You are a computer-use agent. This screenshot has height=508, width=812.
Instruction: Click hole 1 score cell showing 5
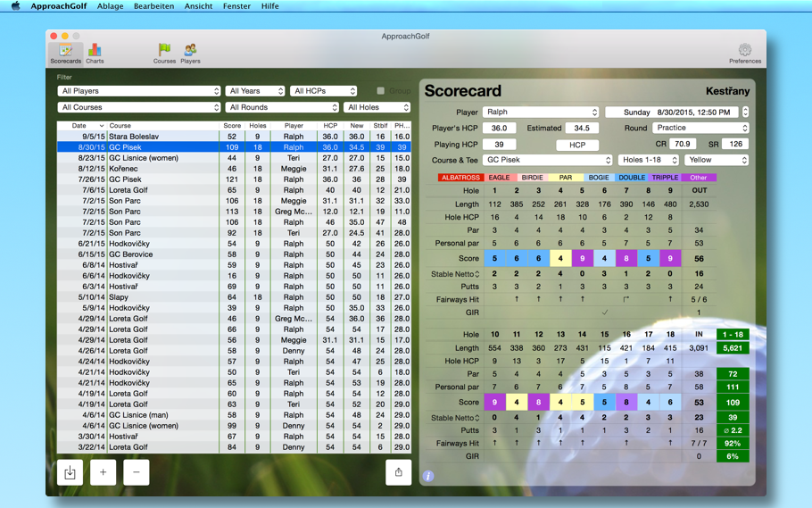494,258
